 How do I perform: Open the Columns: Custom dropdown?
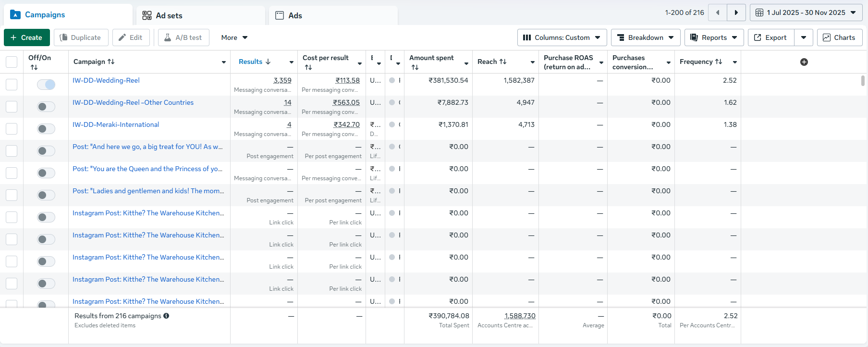562,37
